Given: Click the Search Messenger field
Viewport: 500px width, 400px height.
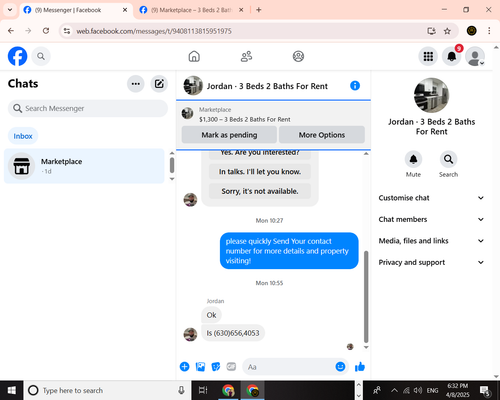Looking at the screenshot, I should (88, 108).
